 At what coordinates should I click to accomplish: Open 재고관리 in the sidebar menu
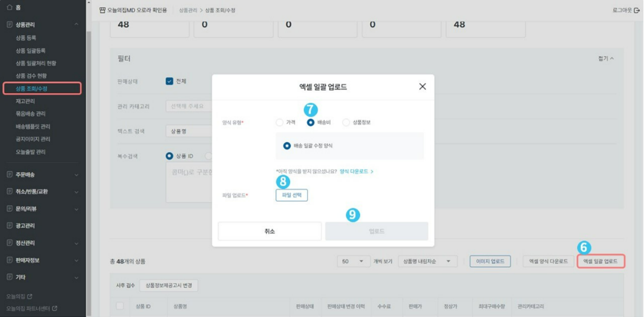pos(25,102)
